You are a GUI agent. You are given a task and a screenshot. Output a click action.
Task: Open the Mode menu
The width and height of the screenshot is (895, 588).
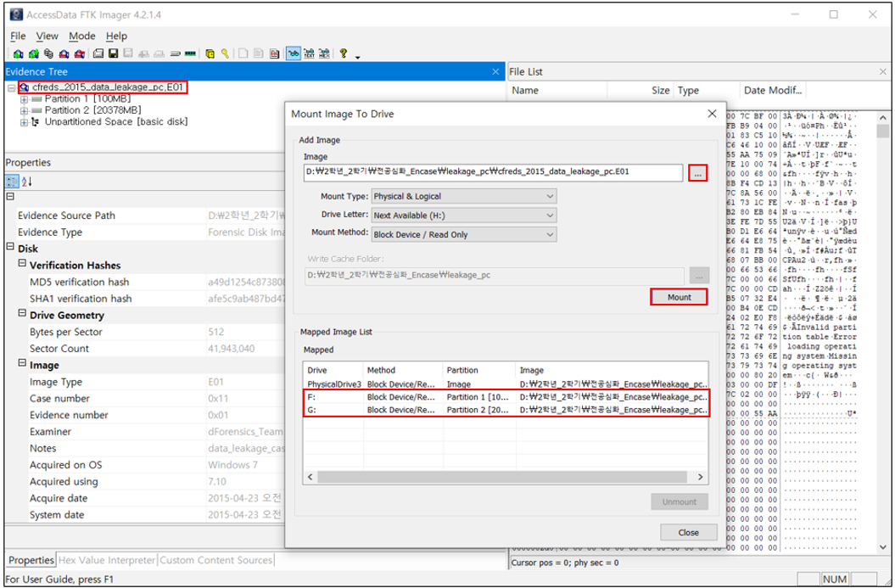click(82, 36)
